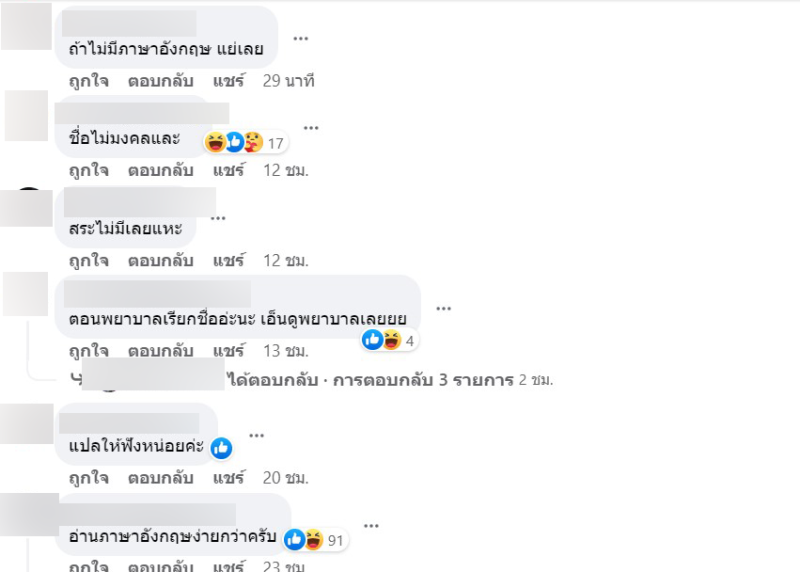The height and width of the screenshot is (572, 800).
Task: Click the like reaction on 'แปลให้ฟังหน่อยค่ะ'
Action: (x=221, y=448)
